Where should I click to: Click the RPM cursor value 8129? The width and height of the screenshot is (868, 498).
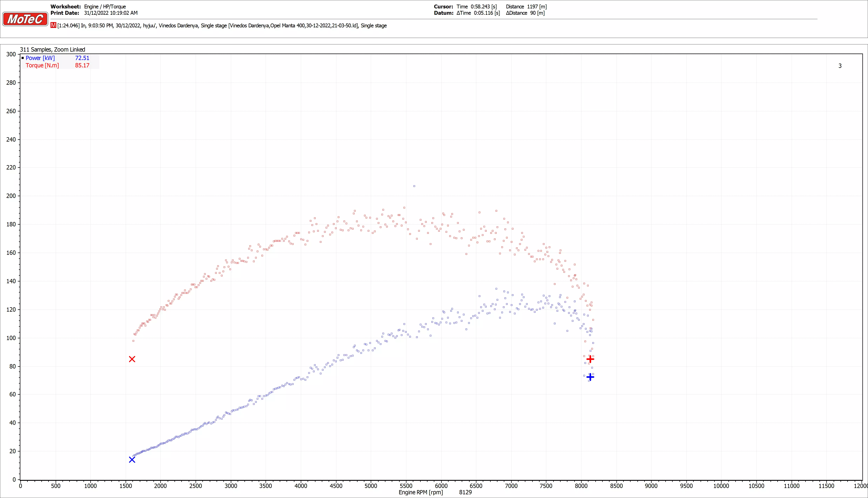(x=465, y=492)
